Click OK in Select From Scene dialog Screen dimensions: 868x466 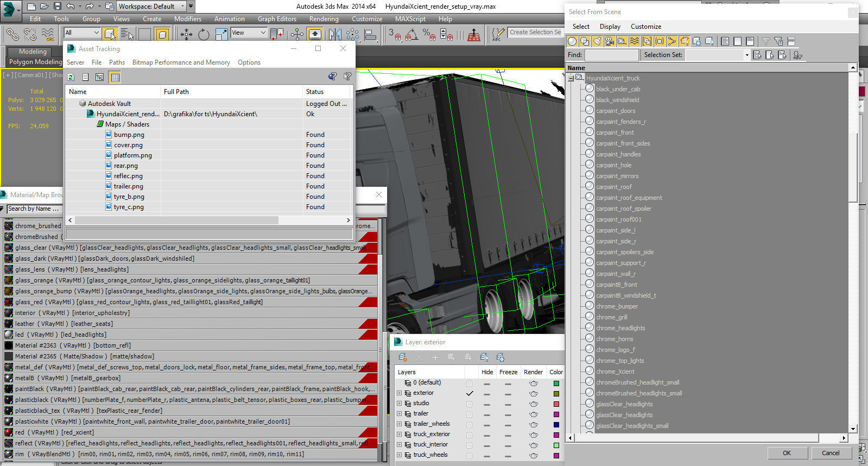coord(787,453)
